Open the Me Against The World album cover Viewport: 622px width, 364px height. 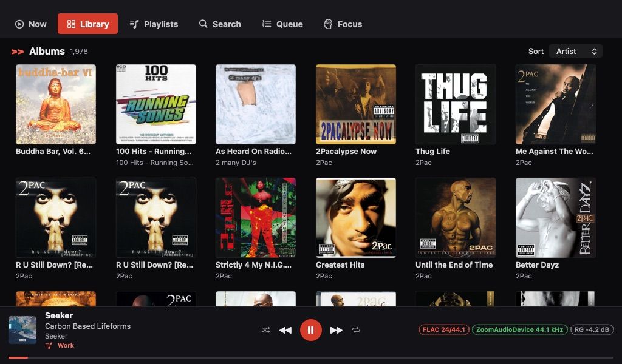pyautogui.click(x=556, y=104)
